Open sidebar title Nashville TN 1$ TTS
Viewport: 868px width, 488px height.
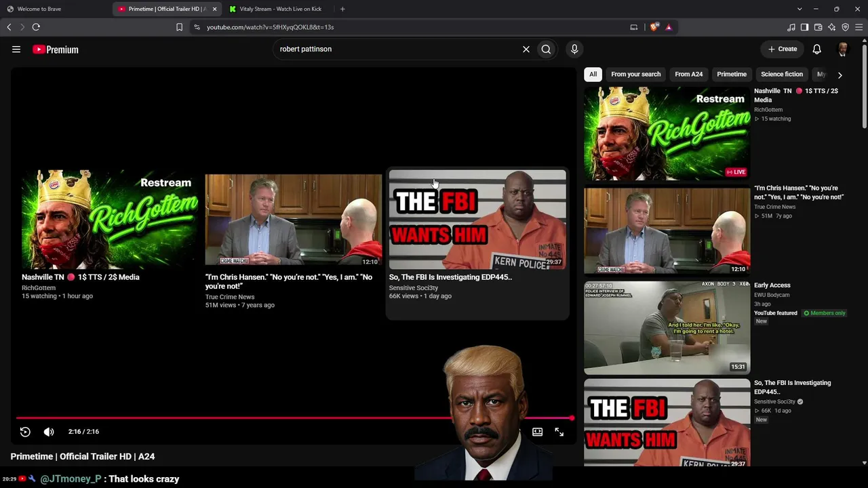(x=796, y=96)
